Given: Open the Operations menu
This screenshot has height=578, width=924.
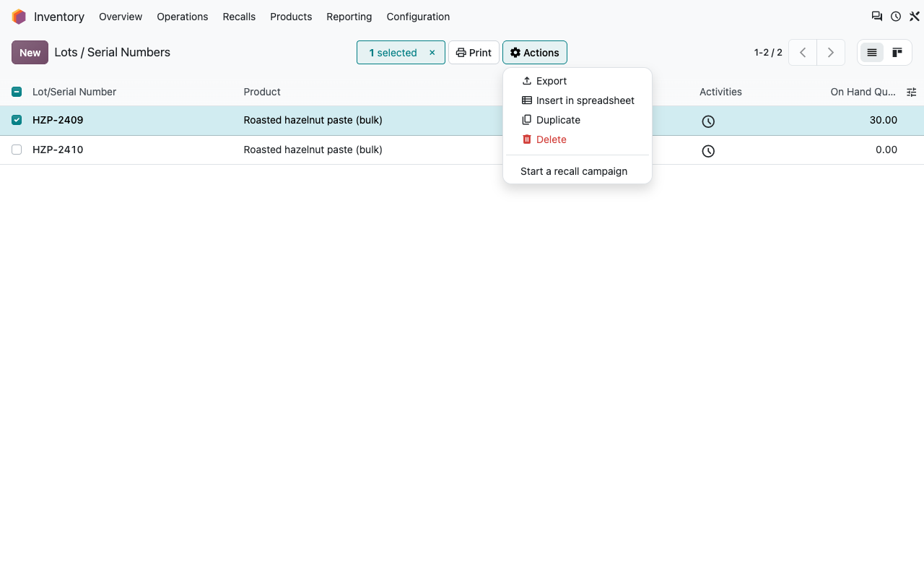Looking at the screenshot, I should (x=183, y=17).
